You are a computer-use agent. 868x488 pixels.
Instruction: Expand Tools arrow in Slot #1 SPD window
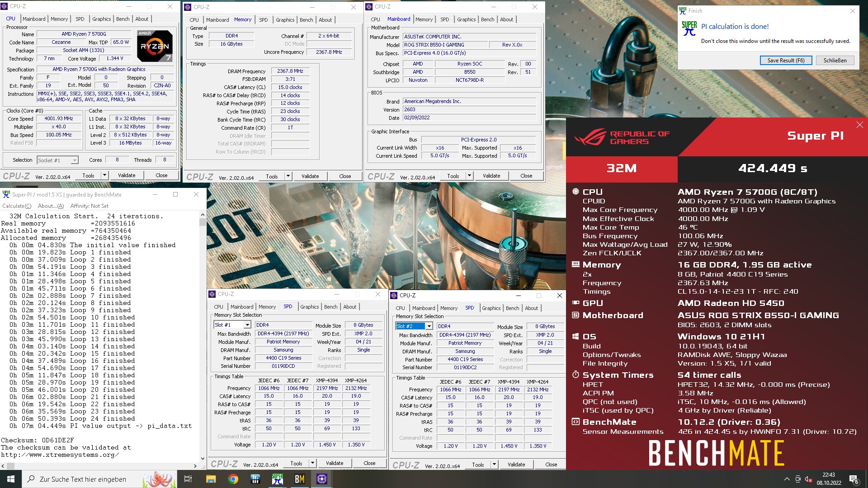(312, 463)
